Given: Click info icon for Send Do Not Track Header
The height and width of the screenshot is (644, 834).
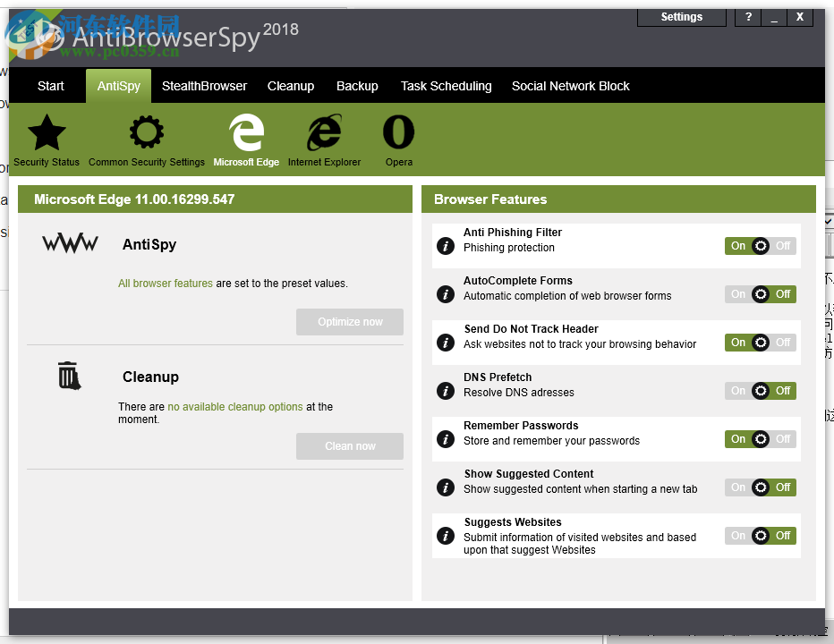Looking at the screenshot, I should (x=446, y=343).
